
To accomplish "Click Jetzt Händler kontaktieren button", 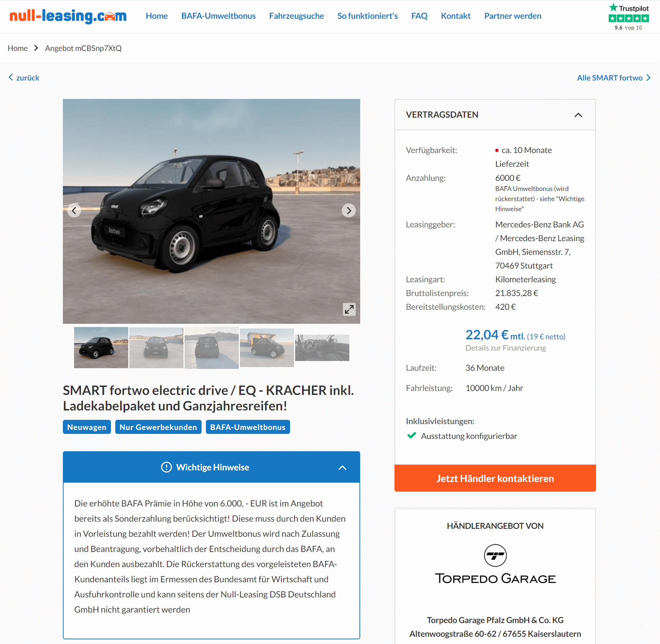I will coord(495,478).
